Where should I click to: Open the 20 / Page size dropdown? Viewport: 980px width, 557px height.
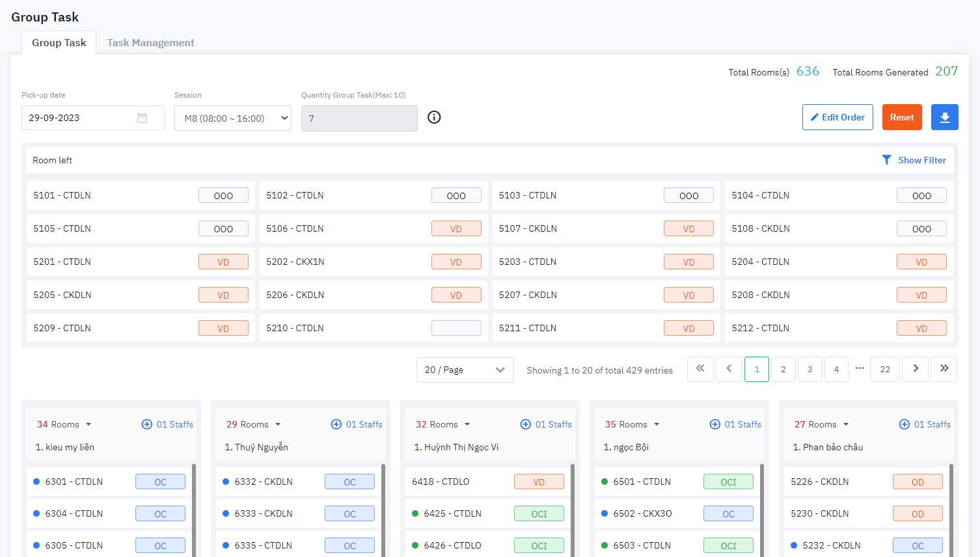click(x=465, y=370)
